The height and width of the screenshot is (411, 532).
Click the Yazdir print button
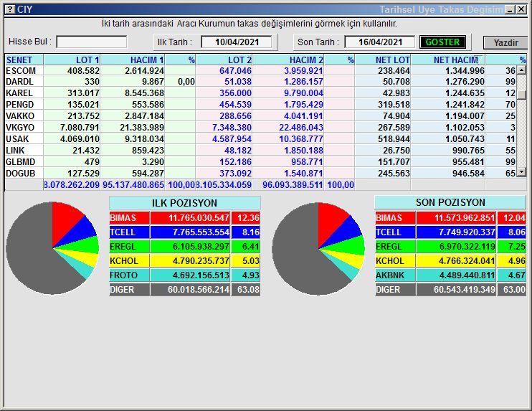pos(505,43)
